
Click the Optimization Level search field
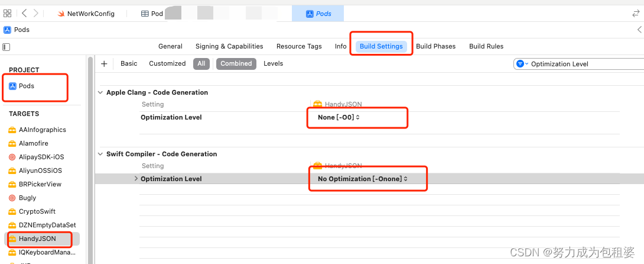pos(583,64)
